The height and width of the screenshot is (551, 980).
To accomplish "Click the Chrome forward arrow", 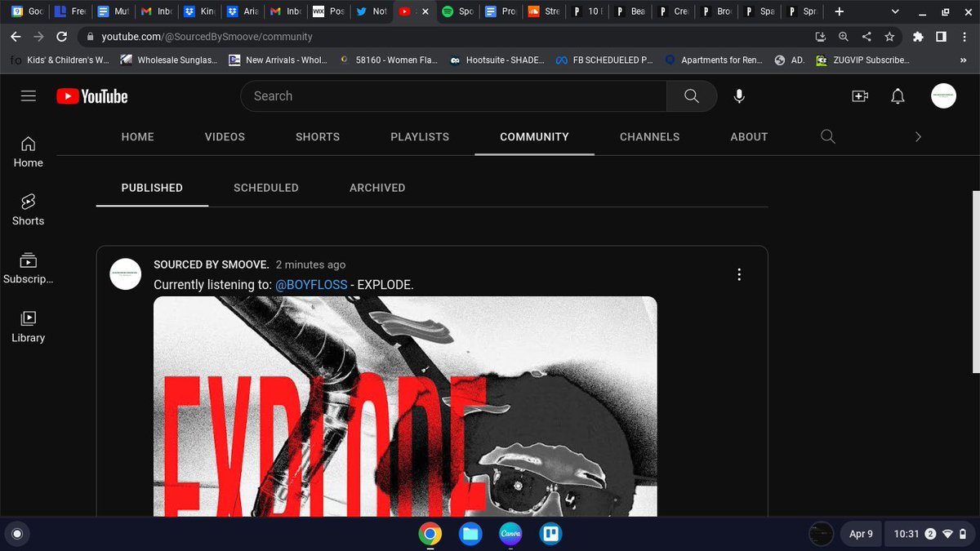I will (38, 37).
